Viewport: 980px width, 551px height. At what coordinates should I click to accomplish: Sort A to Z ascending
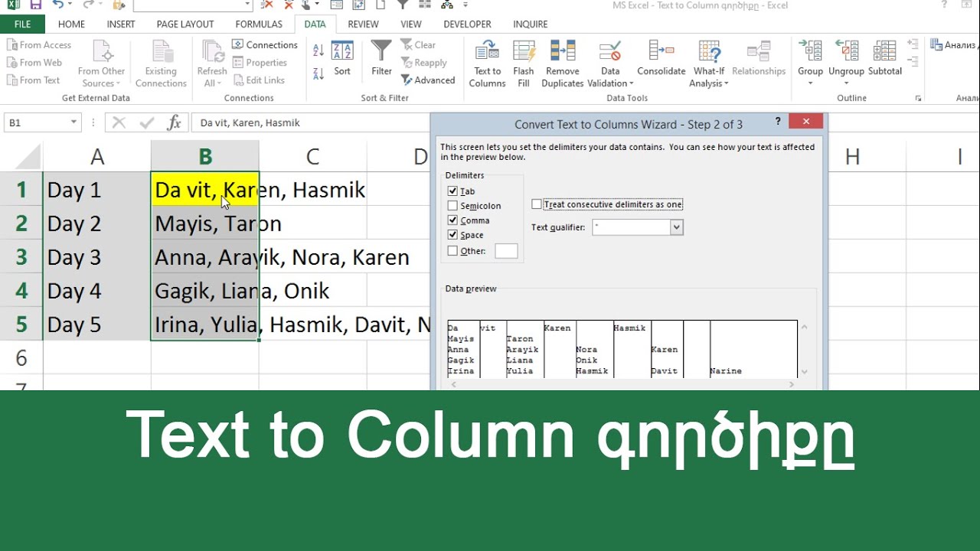pos(318,51)
